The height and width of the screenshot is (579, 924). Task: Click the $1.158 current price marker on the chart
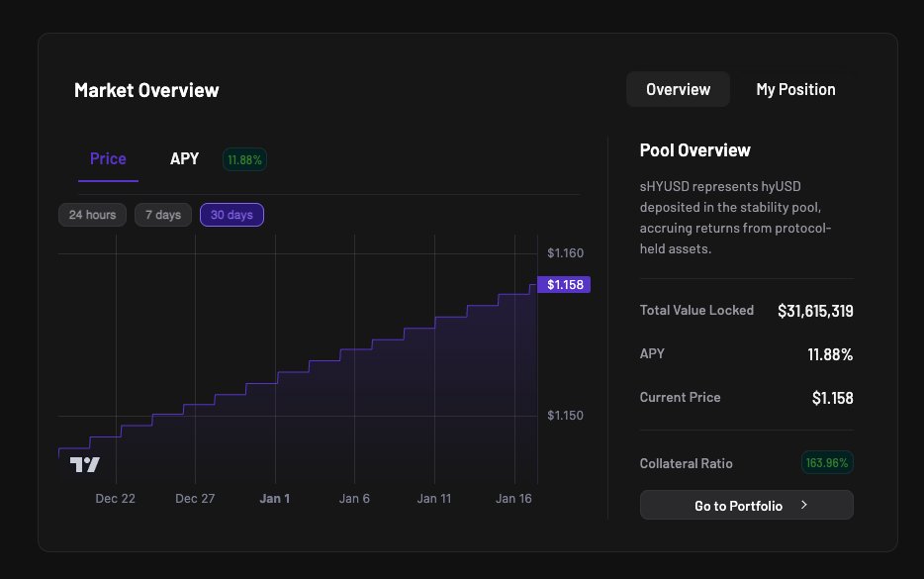pos(564,284)
